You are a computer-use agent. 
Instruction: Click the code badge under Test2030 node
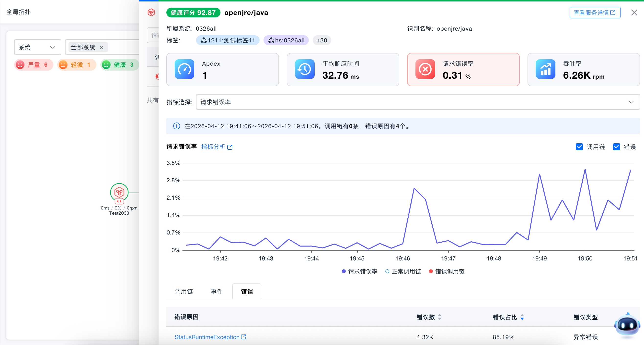[x=119, y=201]
